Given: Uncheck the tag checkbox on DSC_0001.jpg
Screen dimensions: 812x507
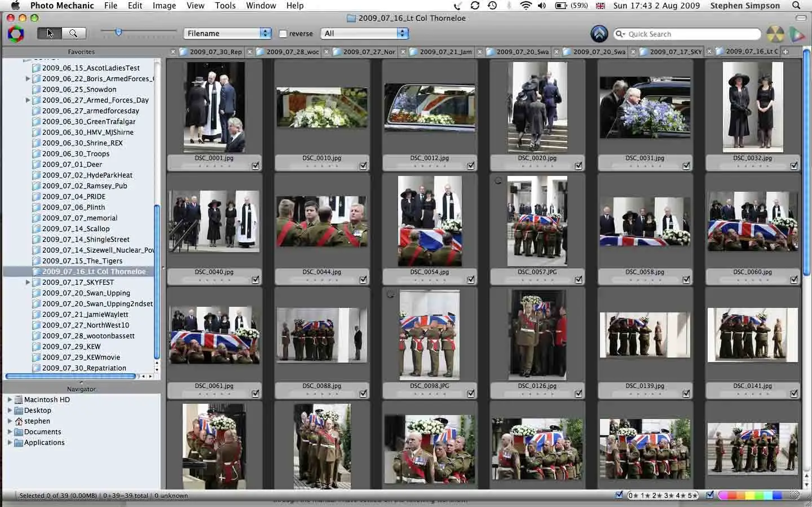Looking at the screenshot, I should click(x=255, y=165).
